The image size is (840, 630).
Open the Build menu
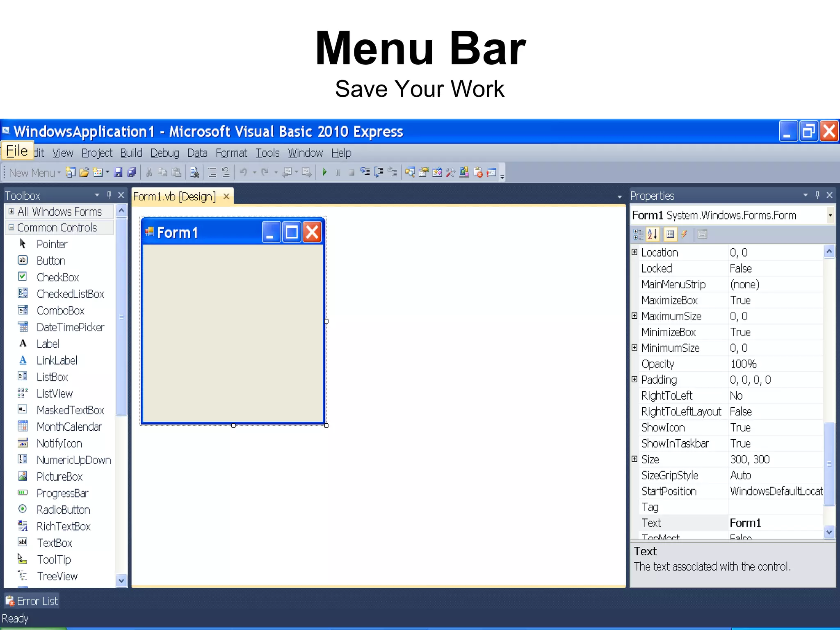point(131,153)
